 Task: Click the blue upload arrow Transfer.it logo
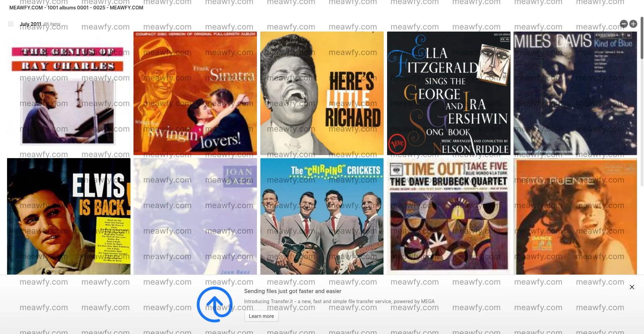point(215,304)
